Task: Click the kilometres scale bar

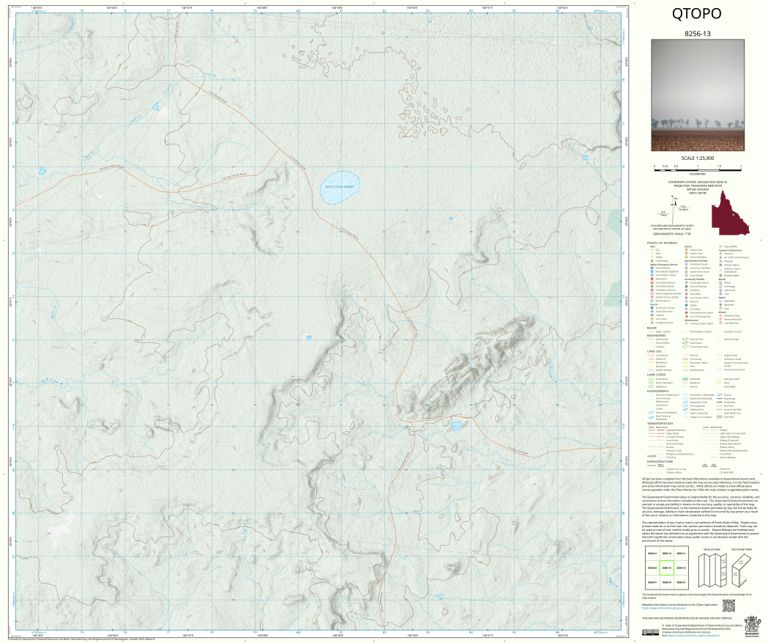Action: (697, 168)
